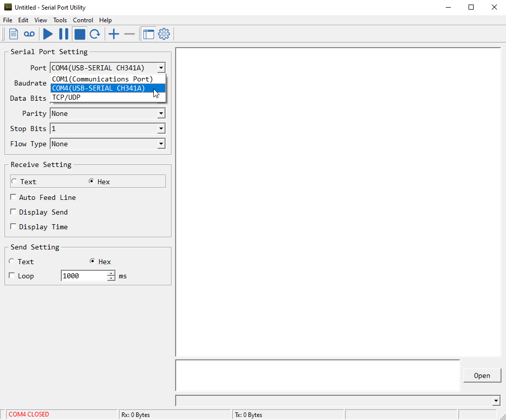Open the Tools menu

tap(60, 20)
